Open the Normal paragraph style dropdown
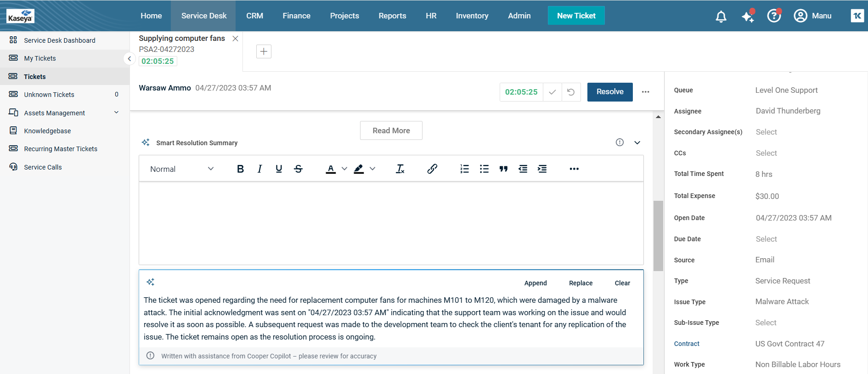Screen dimensions: 868x374 tap(182, 169)
